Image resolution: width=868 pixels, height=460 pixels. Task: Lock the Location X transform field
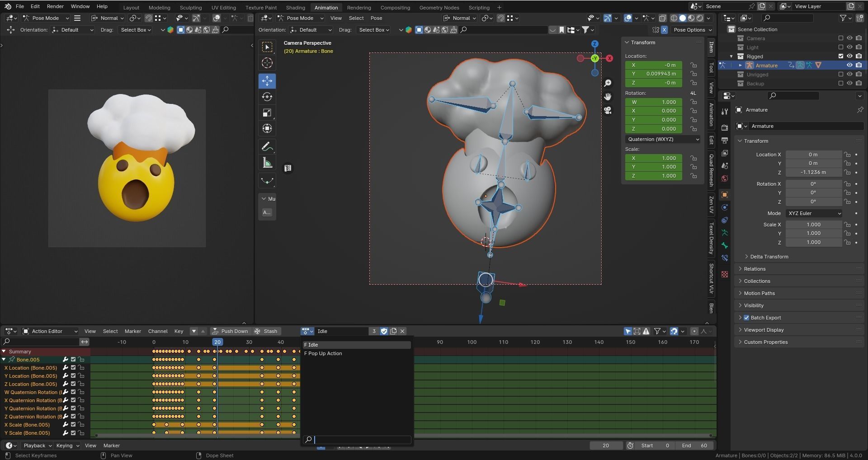coord(847,155)
